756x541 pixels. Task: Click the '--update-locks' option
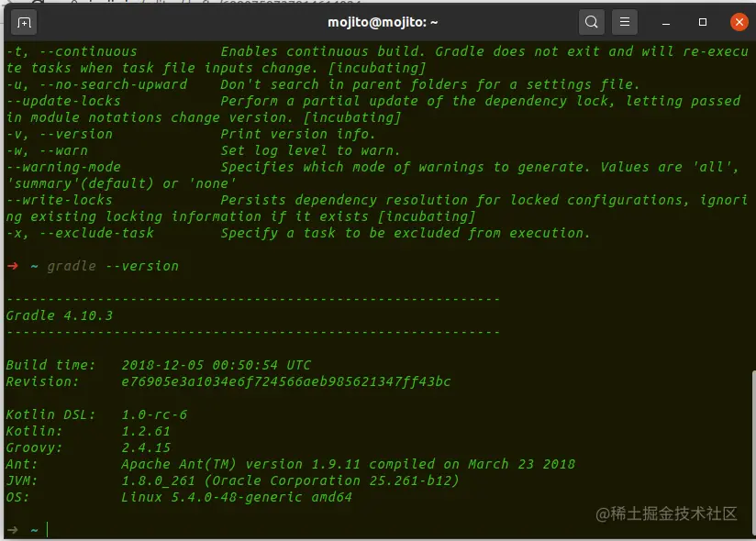click(x=63, y=101)
